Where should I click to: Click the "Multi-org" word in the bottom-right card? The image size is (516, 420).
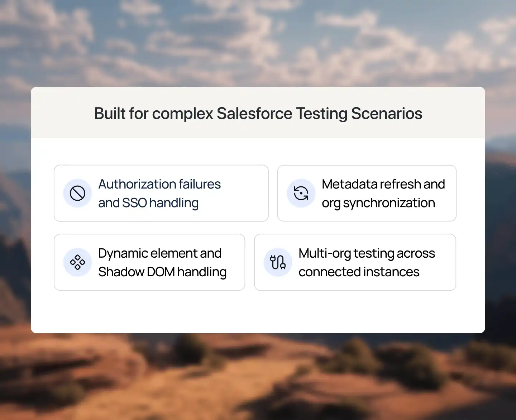325,253
